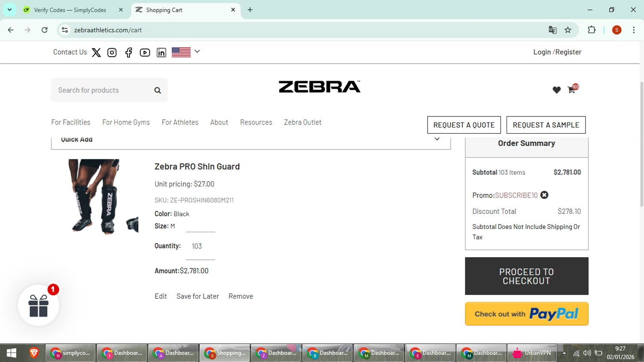This screenshot has height=362, width=644.
Task: Close the Verify Codes tab
Action: (x=121, y=10)
